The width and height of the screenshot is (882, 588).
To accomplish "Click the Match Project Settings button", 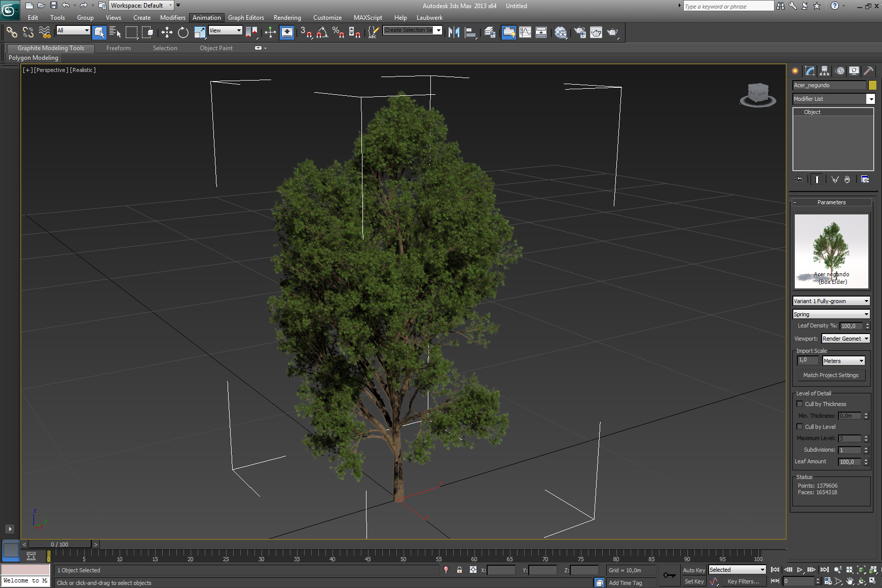I will (x=831, y=375).
